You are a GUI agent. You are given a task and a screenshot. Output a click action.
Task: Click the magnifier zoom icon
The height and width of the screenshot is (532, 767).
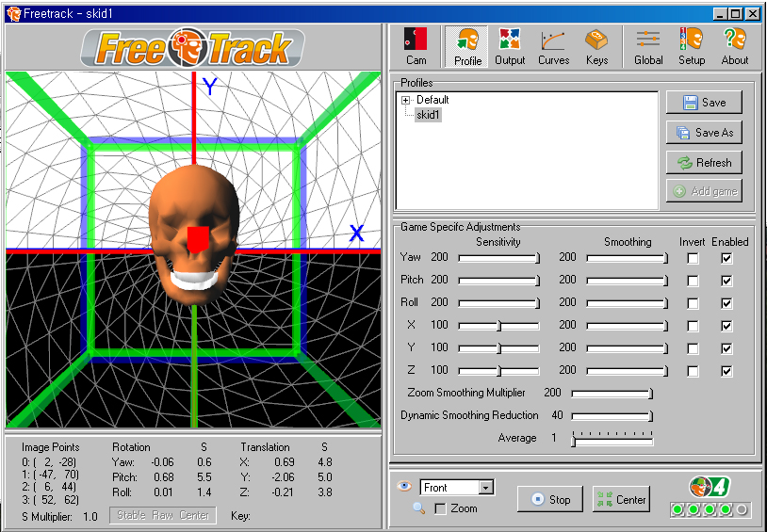[x=418, y=508]
